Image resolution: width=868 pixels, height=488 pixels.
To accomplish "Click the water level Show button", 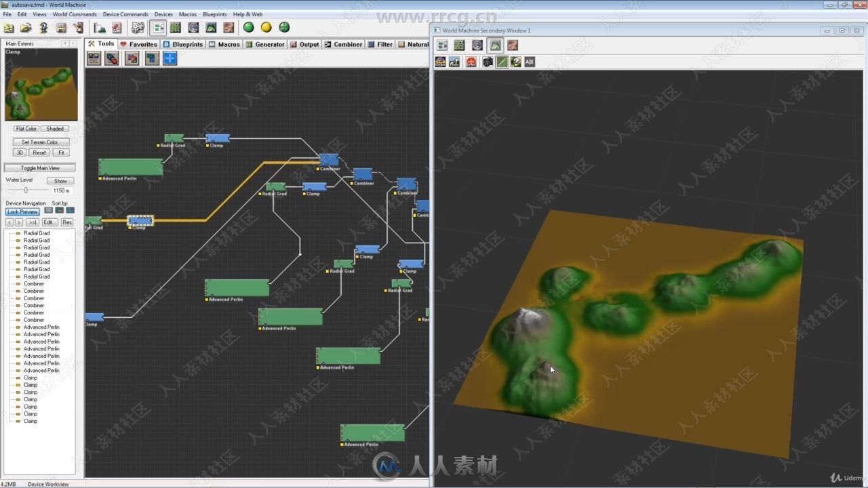I will (x=60, y=181).
